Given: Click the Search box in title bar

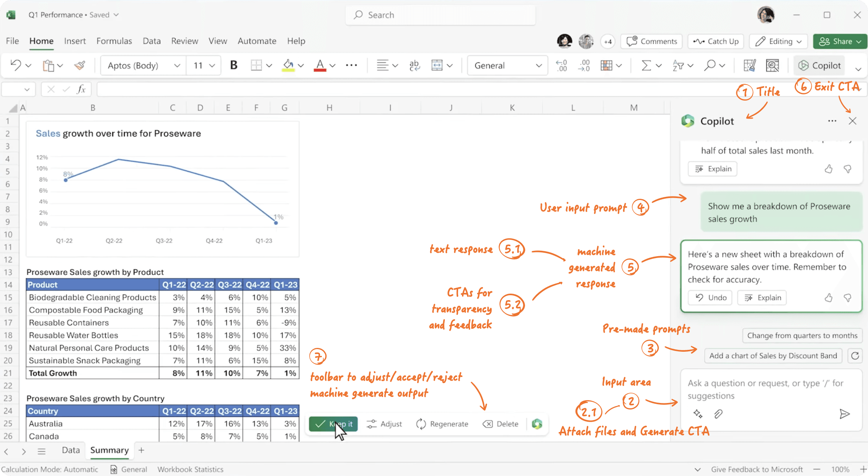Looking at the screenshot, I should 440,15.
